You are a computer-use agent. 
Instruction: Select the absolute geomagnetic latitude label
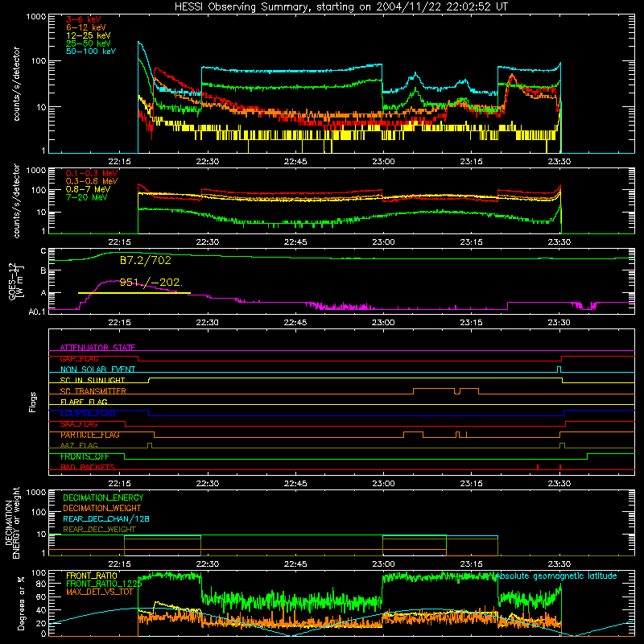pos(556,576)
